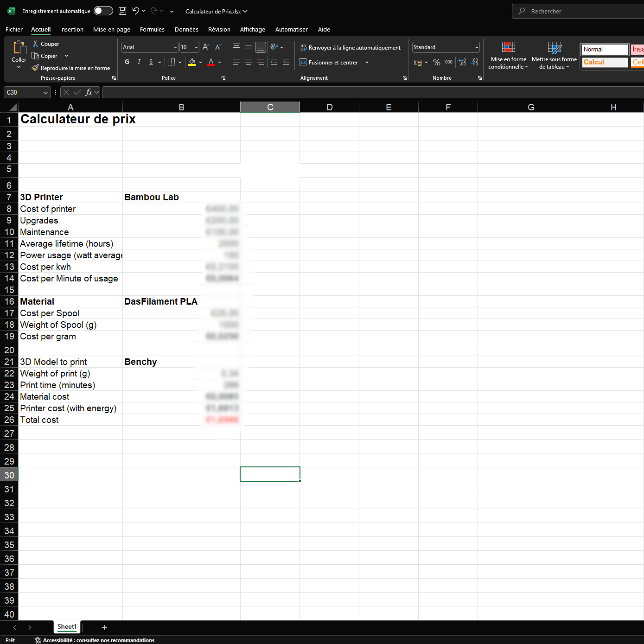Viewport: 644px width, 644px height.
Task: Center align text horizontally
Action: pyautogui.click(x=249, y=62)
